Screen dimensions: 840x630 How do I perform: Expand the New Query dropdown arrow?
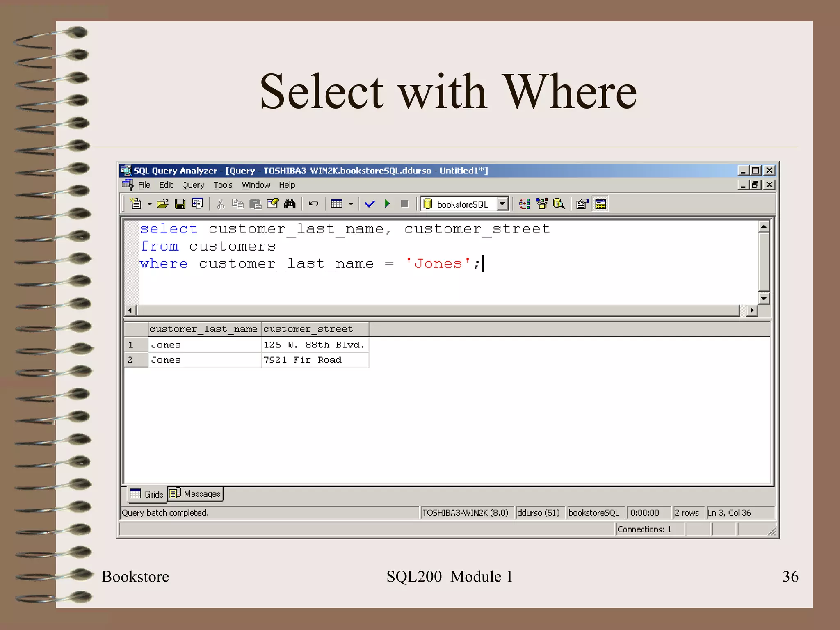(149, 204)
